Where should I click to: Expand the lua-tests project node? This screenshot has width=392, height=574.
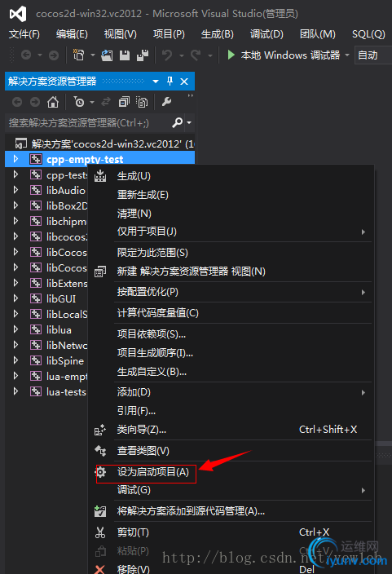point(15,391)
